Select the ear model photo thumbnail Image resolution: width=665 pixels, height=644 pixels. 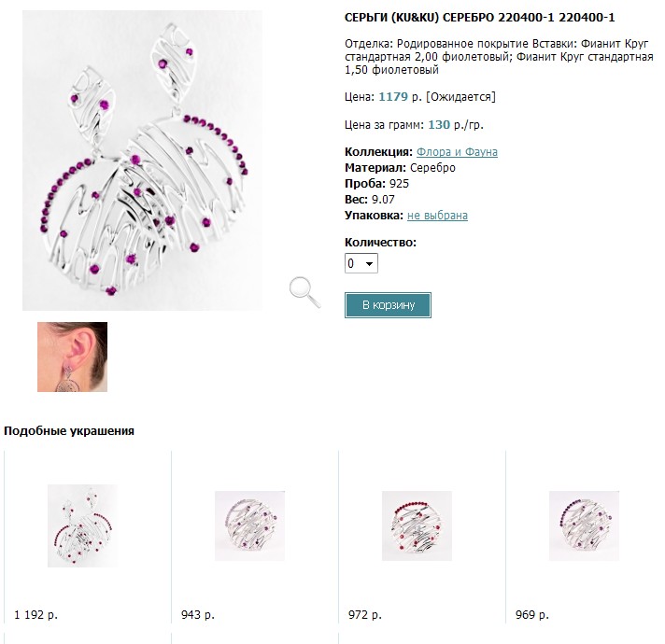pos(72,357)
